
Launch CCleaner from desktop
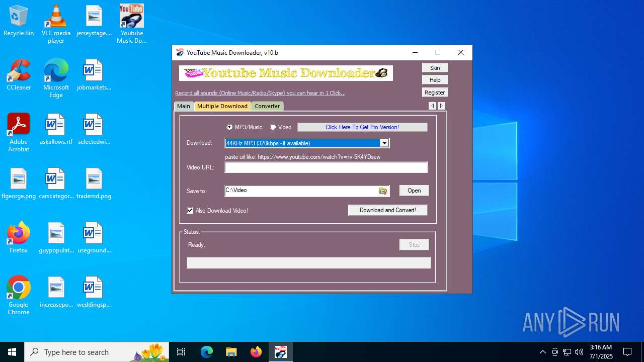(19, 74)
